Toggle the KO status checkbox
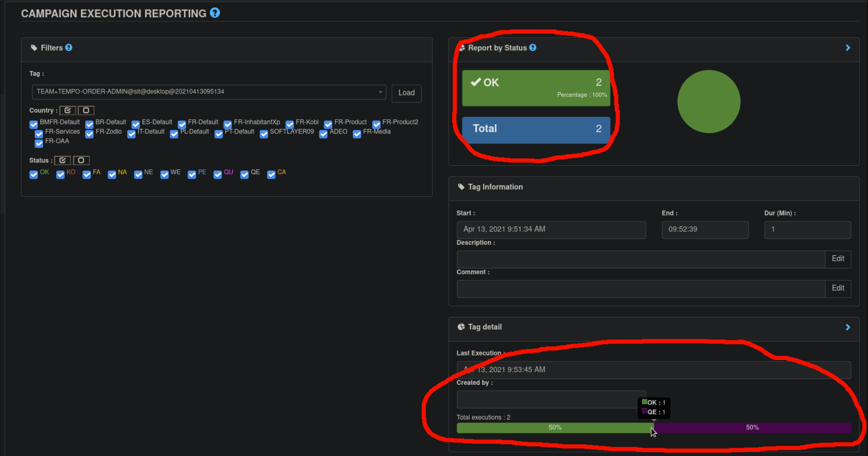This screenshot has height=456, width=868. (x=61, y=174)
